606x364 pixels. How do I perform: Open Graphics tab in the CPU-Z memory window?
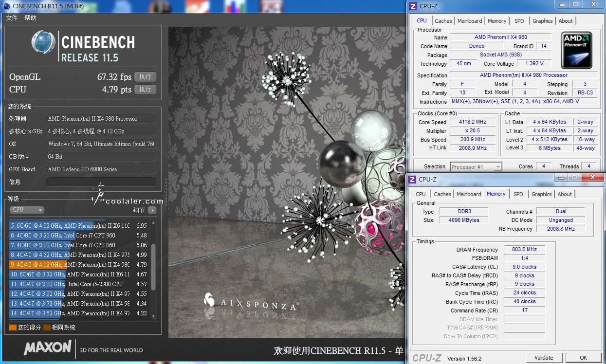(x=541, y=194)
